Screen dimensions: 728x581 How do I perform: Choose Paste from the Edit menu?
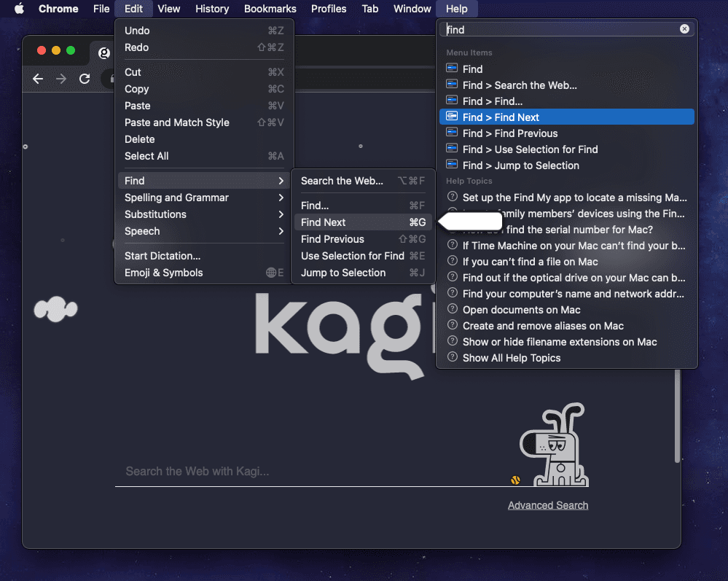click(204, 106)
